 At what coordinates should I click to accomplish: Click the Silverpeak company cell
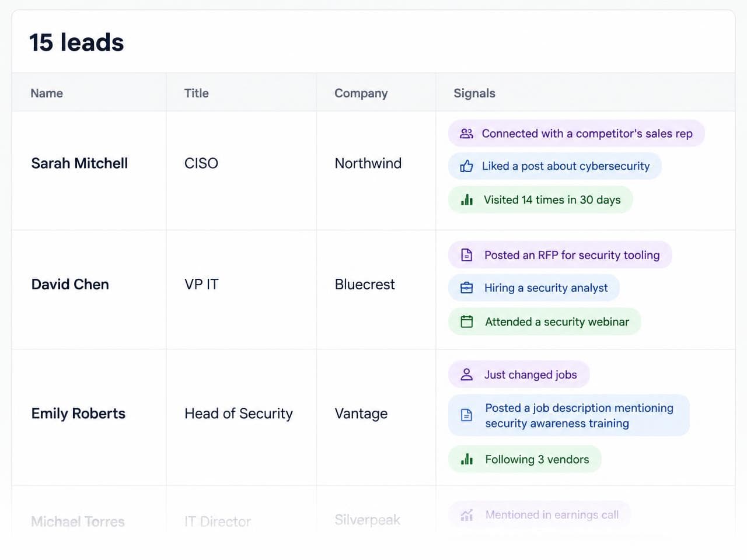click(x=368, y=520)
